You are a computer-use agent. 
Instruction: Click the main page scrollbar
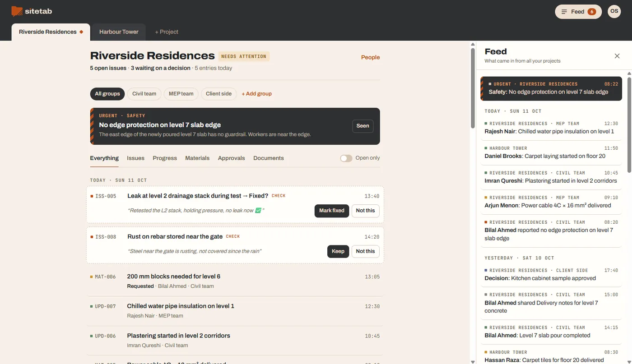pos(473,88)
